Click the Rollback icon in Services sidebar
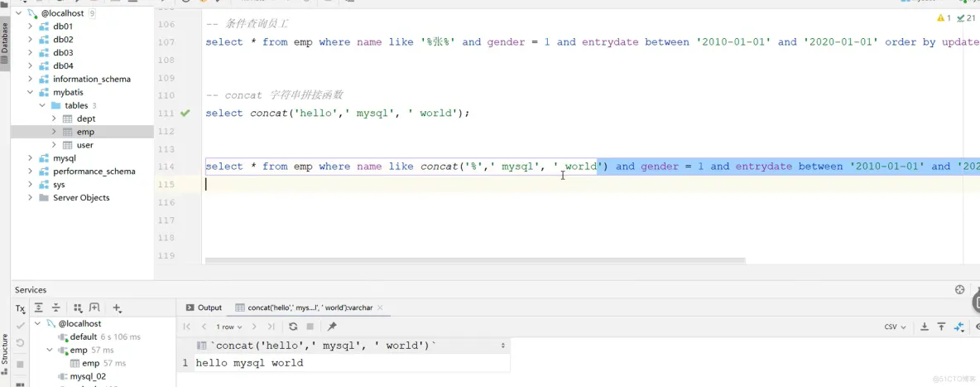The image size is (980, 387). click(20, 343)
